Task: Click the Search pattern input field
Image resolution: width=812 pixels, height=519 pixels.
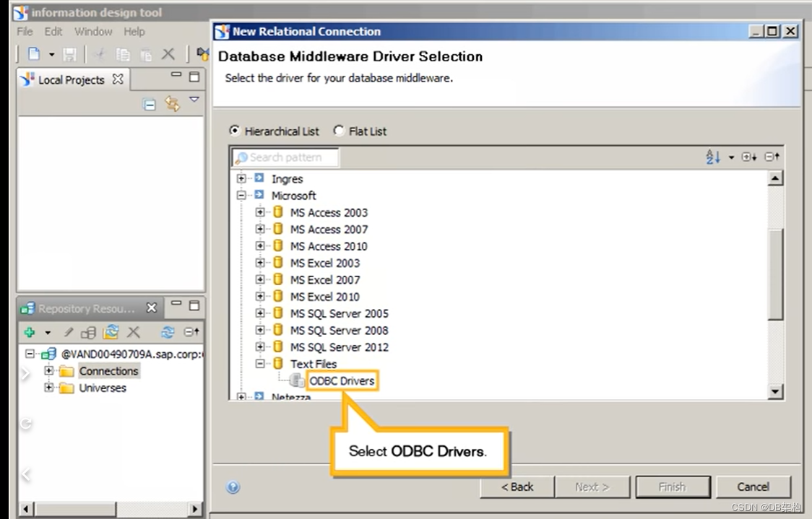Action: pyautogui.click(x=286, y=157)
